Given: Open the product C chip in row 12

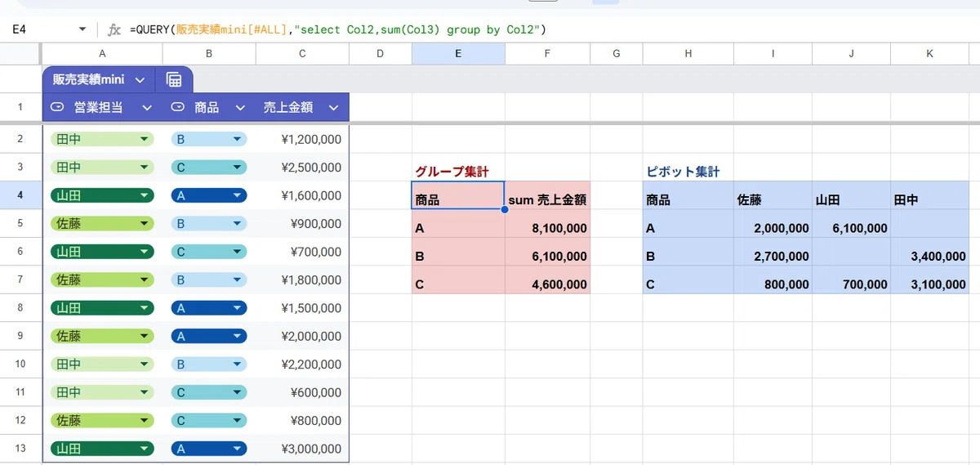Looking at the screenshot, I should coord(209,421).
